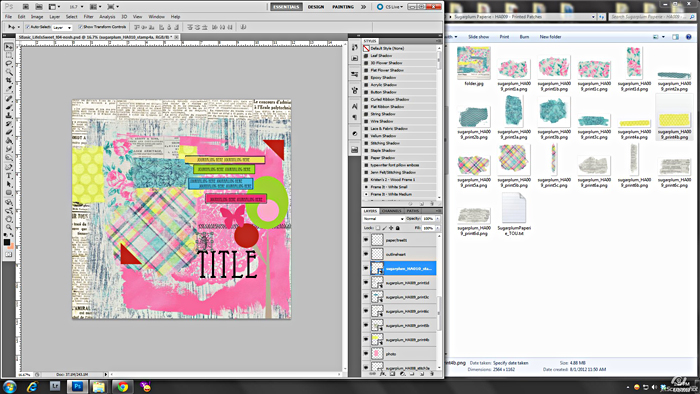Click the background color swatch

tap(11, 246)
